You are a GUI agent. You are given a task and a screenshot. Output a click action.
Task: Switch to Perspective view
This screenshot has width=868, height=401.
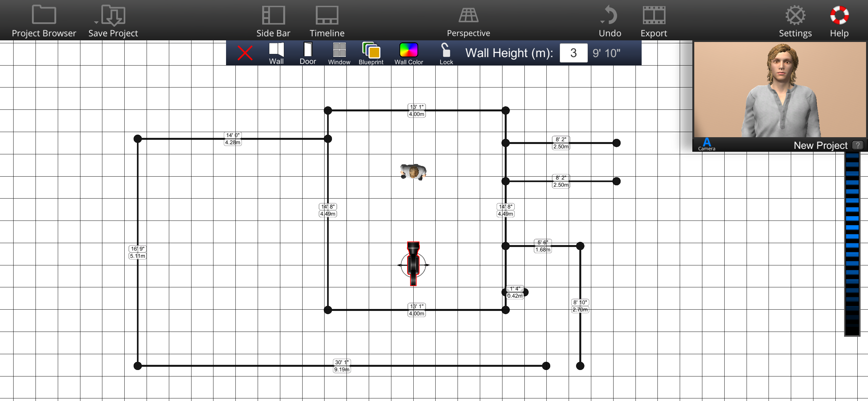pyautogui.click(x=468, y=15)
